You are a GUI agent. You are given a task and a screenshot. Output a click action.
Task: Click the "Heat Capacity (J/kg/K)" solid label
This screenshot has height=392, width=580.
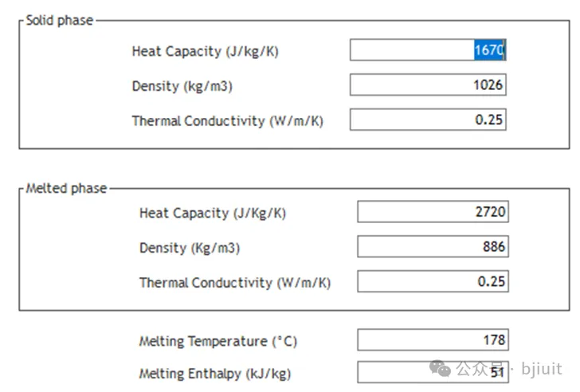point(205,51)
